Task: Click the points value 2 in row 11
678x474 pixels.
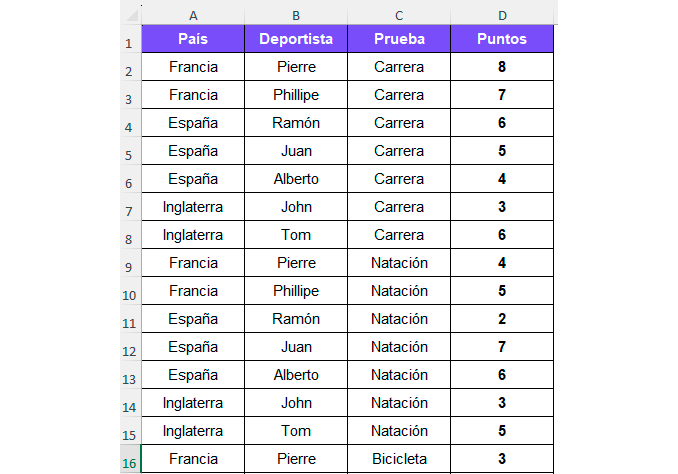Action: pos(502,319)
